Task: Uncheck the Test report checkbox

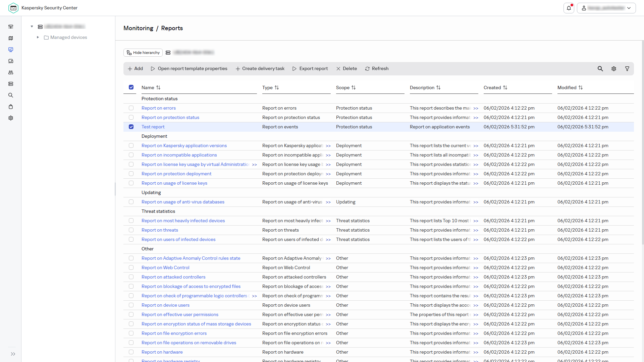Action: coord(131,127)
